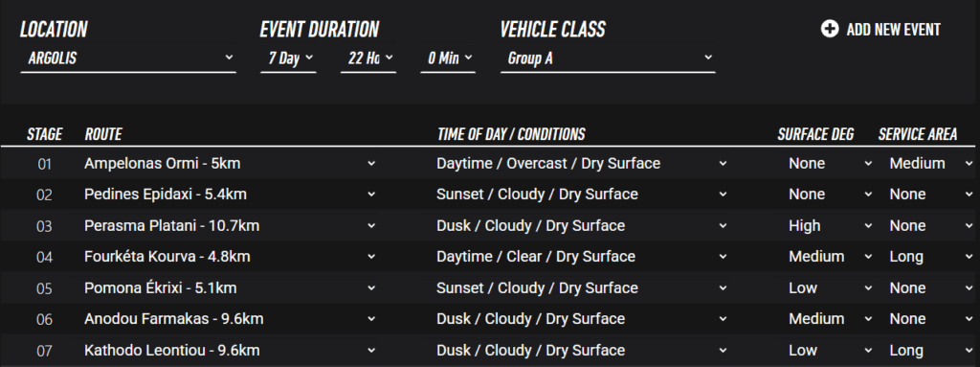The width and height of the screenshot is (980, 367).
Task: Open surface degradation dropdown for stage 03 High
Action: pyautogui.click(x=830, y=225)
